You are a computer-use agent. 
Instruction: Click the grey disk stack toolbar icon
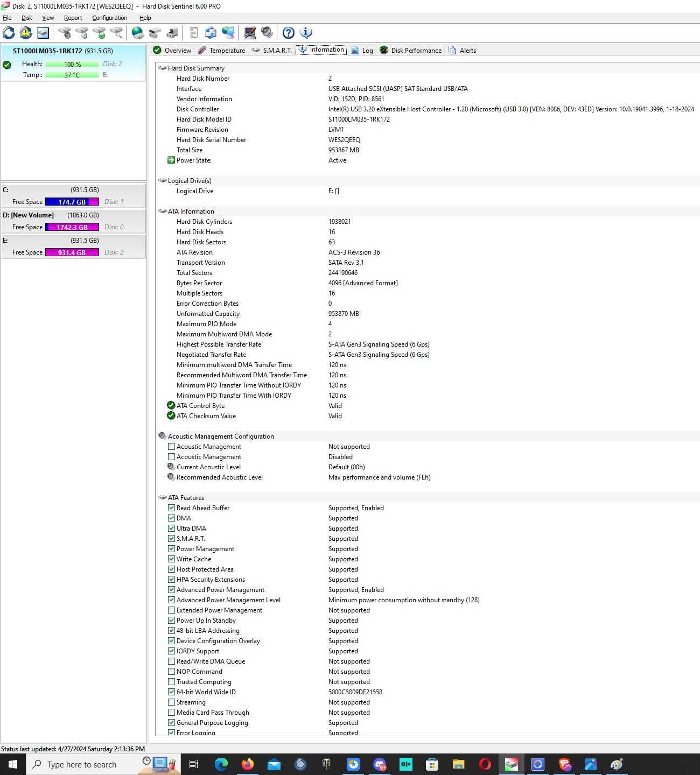click(x=155, y=33)
